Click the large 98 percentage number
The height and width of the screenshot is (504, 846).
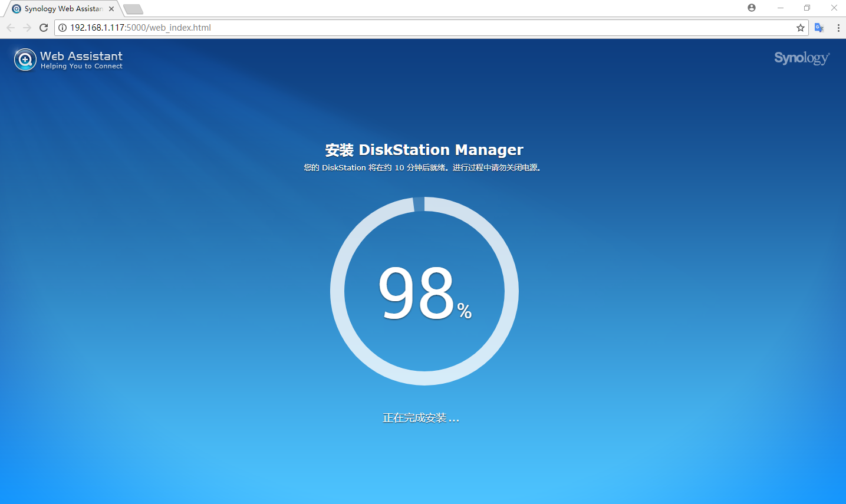pos(416,292)
